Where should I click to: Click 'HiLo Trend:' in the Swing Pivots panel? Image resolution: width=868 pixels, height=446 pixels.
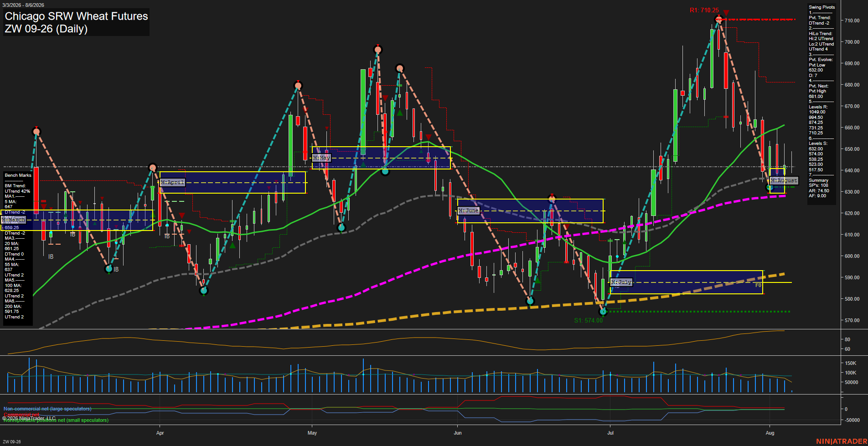pos(821,34)
